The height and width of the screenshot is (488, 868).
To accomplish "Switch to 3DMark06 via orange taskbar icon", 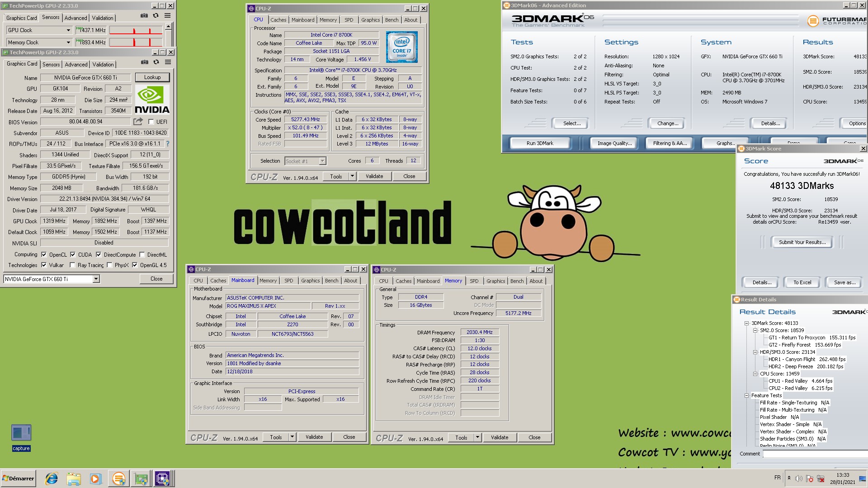I will point(118,479).
